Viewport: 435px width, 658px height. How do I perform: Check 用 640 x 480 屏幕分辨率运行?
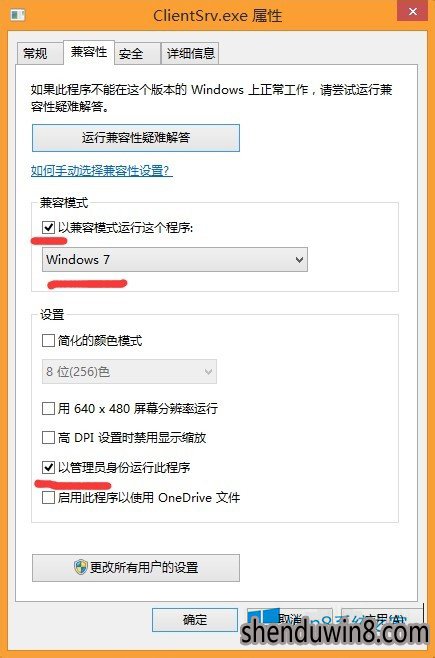pyautogui.click(x=49, y=408)
